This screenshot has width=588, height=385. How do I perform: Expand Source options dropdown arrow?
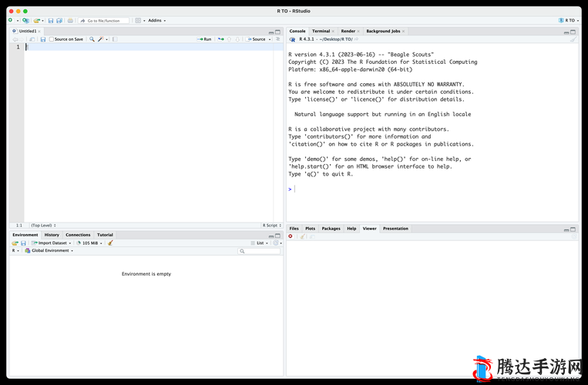(x=270, y=40)
